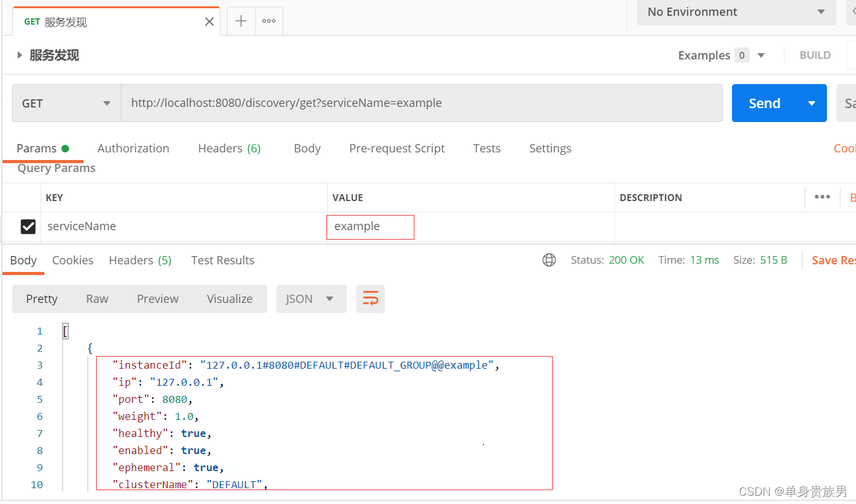Open query params column options (three dots)
Image resolution: width=856 pixels, height=504 pixels.
pos(822,197)
